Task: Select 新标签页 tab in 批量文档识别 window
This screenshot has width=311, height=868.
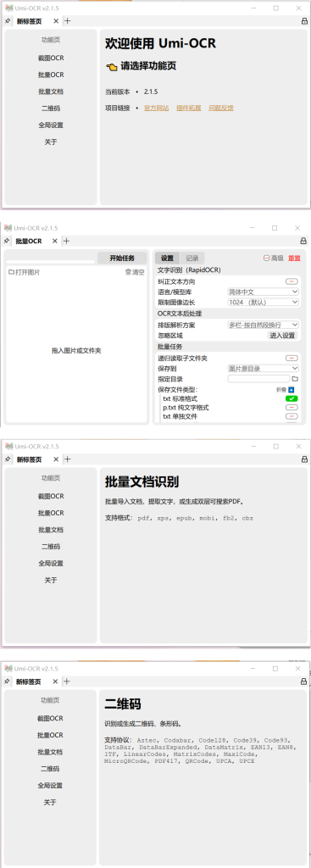Action: coord(30,459)
